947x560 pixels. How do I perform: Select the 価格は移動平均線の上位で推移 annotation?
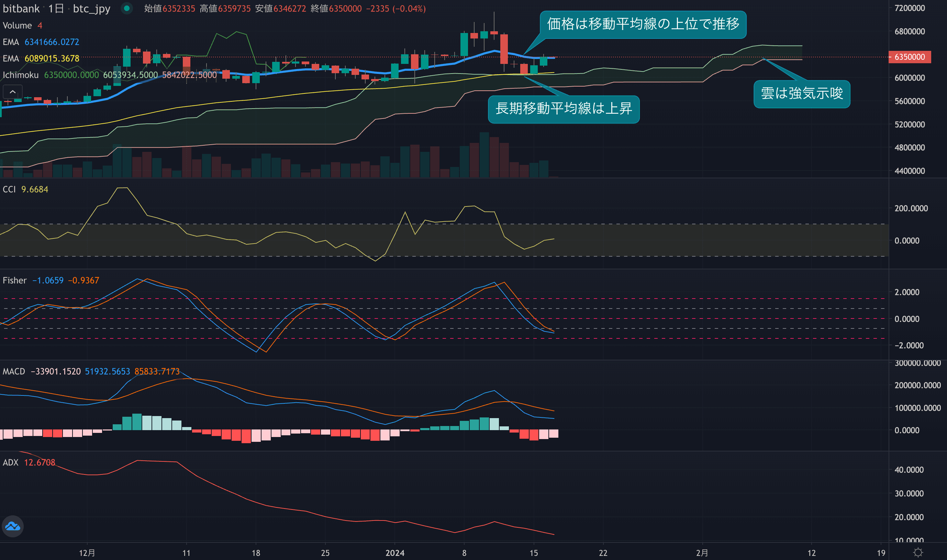(x=643, y=24)
